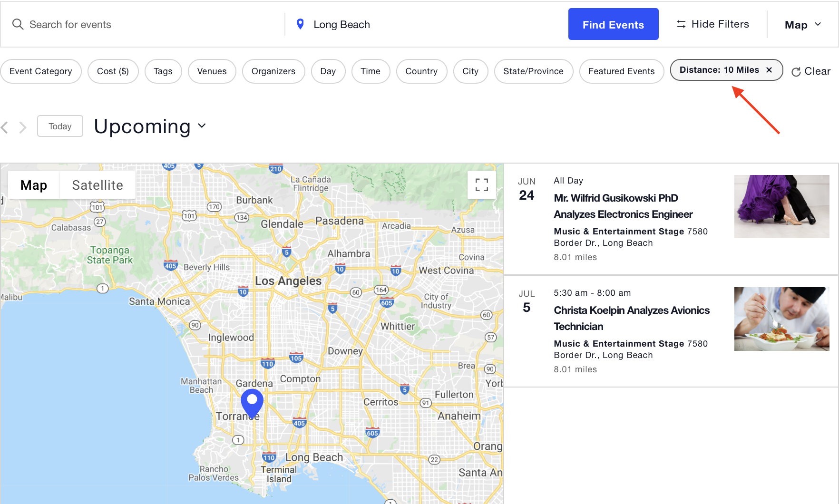839x504 pixels.
Task: Open the map fullscreen icon
Action: tap(482, 185)
